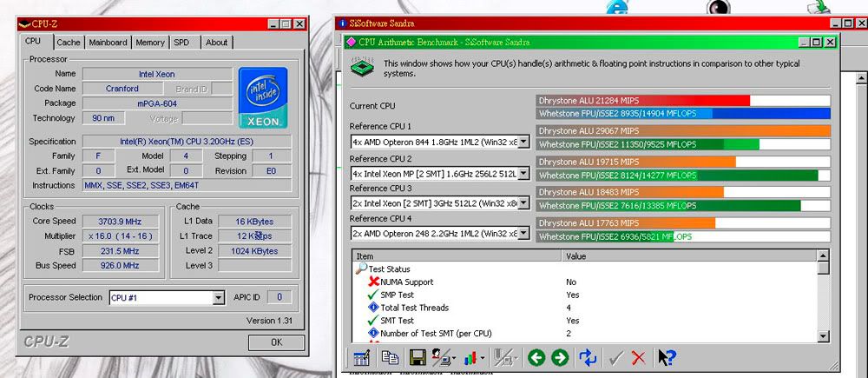
Task: Cancel with the red X toolbar icon
Action: [x=638, y=358]
